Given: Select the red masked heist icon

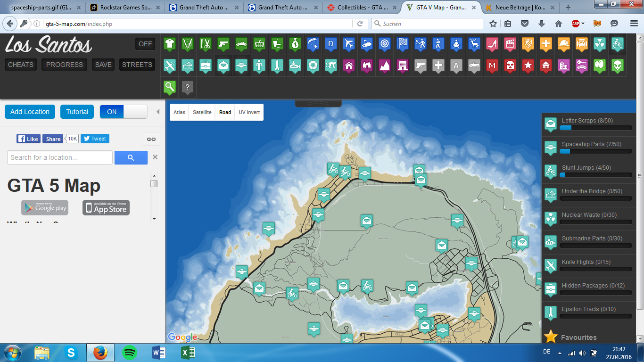Looking at the screenshot, I should coord(510,66).
